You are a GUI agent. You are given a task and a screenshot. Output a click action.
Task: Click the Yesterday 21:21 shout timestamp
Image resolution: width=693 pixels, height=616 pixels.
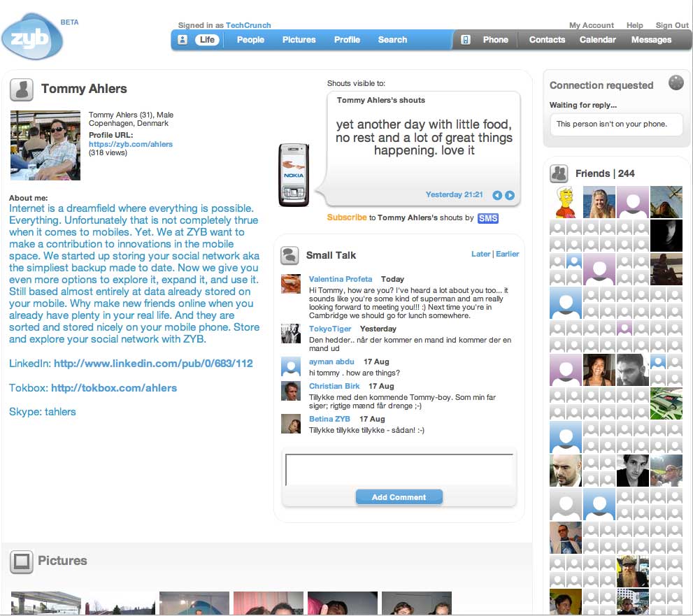pos(454,195)
